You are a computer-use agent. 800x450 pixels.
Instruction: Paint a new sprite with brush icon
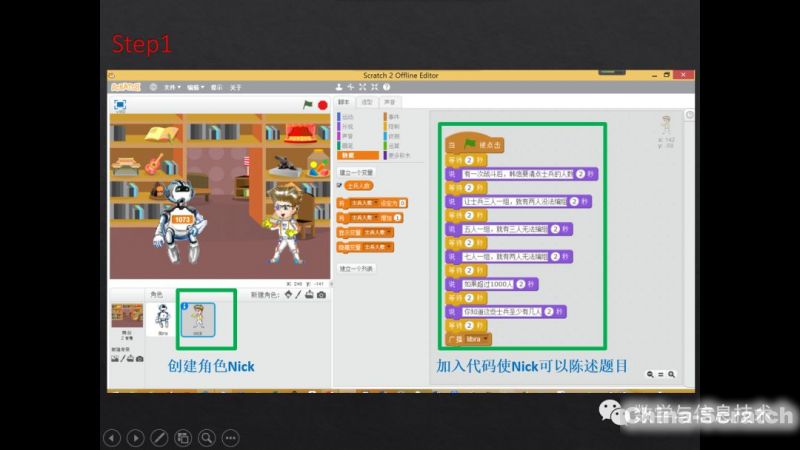(x=299, y=295)
